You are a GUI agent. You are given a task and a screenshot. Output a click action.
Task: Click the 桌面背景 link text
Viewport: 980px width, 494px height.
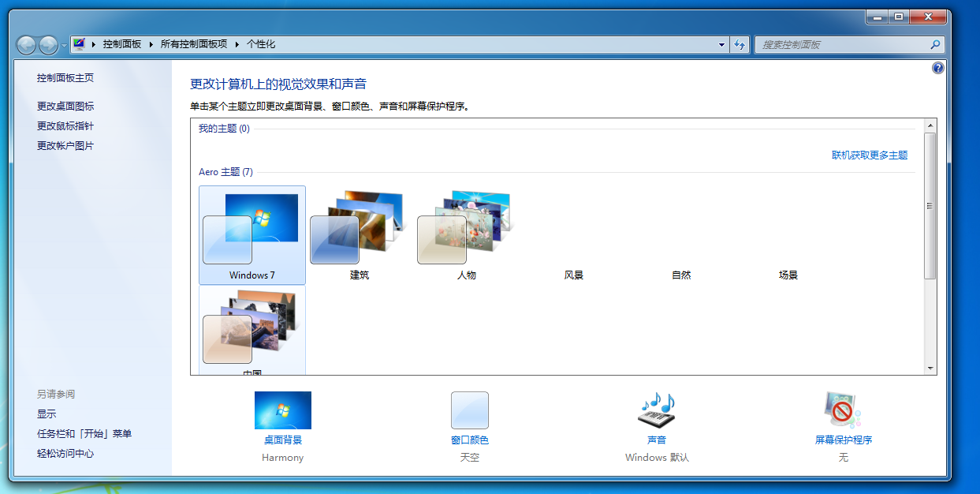tap(283, 440)
